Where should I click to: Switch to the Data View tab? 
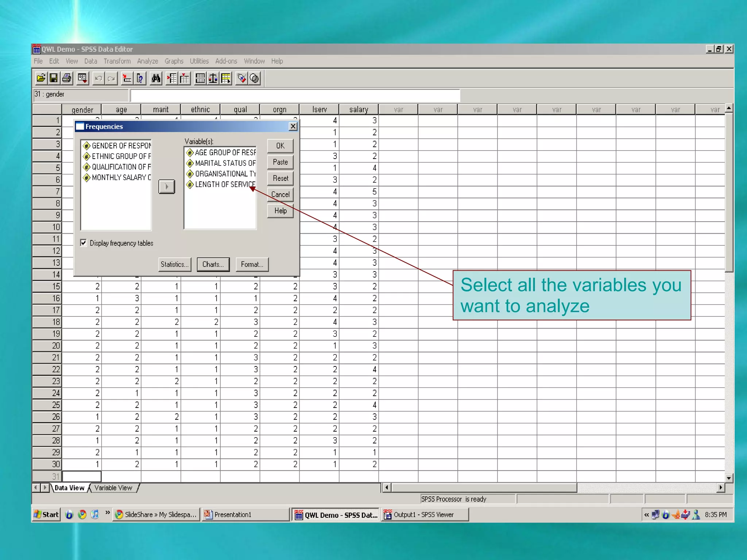69,488
